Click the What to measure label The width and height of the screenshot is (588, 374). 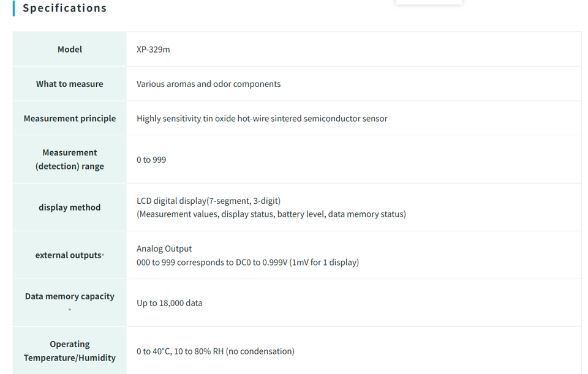tap(70, 84)
